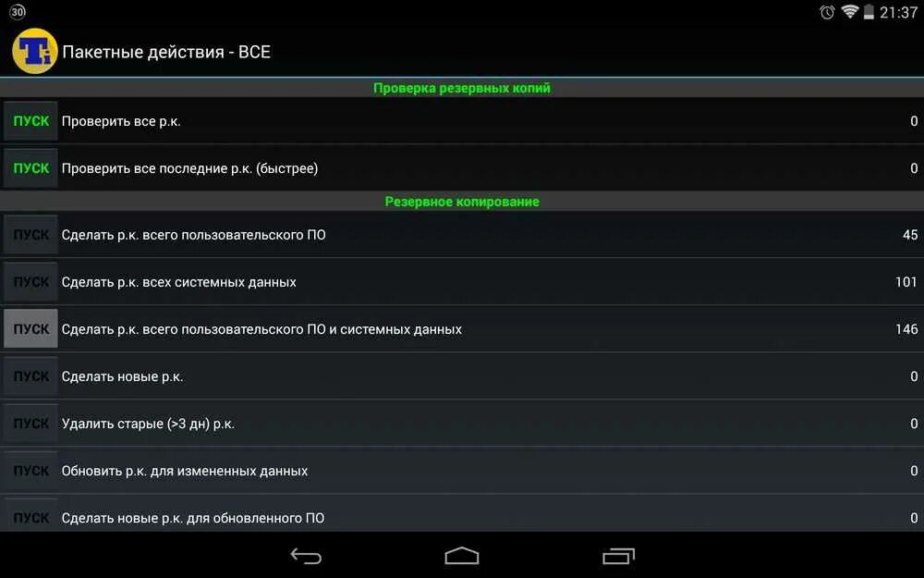Viewport: 924px width, 578px height.
Task: Tap the Titanium Backup app icon
Action: click(x=34, y=51)
